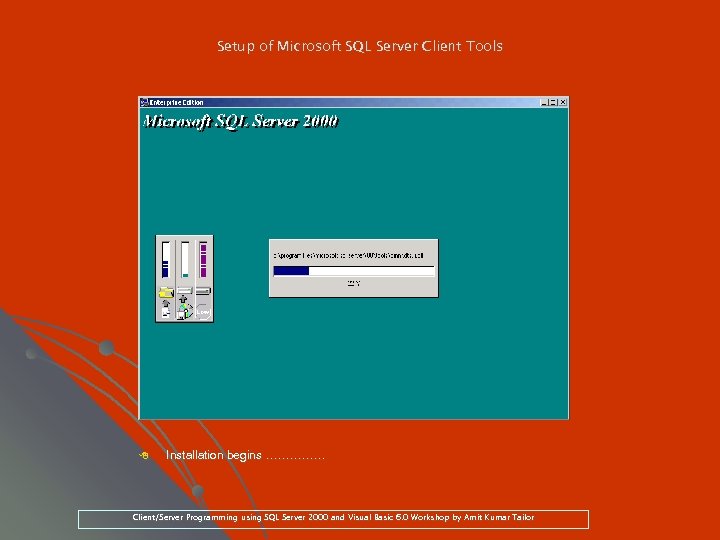Click the "Low" disk indicator icon
This screenshot has width=720, height=540.
203,312
